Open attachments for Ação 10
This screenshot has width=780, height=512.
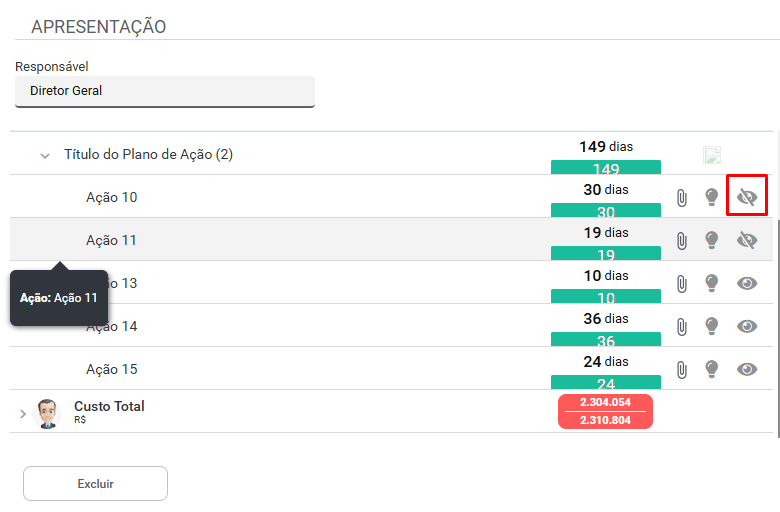point(681,198)
